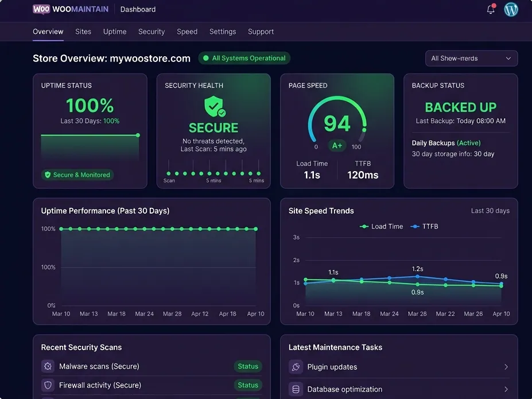Viewport: 532px width, 399px height.
Task: Click the 1.1s Load Time value
Action: click(x=312, y=175)
